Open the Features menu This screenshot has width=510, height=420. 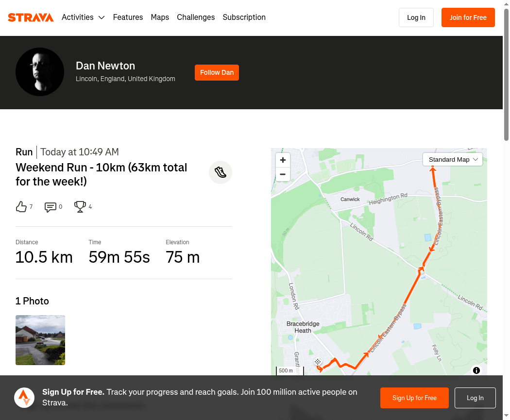pyautogui.click(x=128, y=17)
